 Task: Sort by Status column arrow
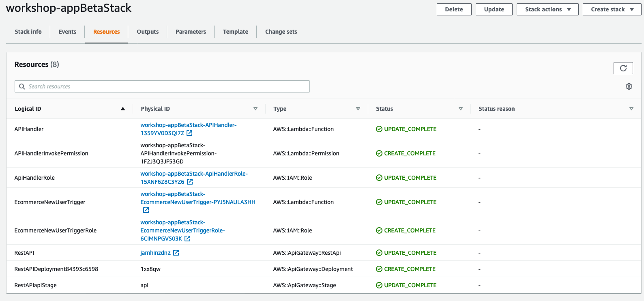(461, 109)
